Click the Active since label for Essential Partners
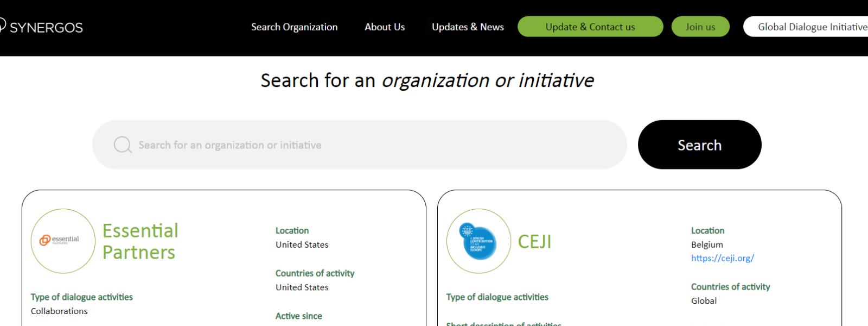The image size is (868, 326). [x=298, y=316]
